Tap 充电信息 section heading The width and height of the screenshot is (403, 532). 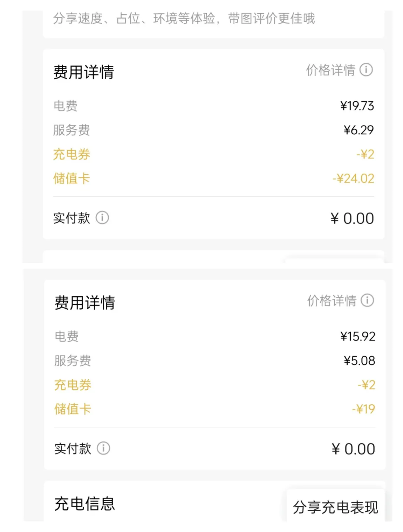(84, 504)
